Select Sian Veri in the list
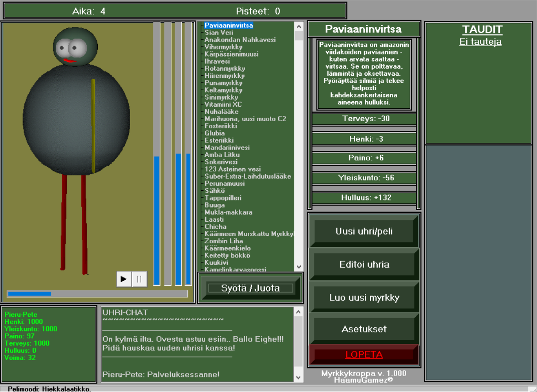Screen dimensions: 537x392 pos(219,33)
